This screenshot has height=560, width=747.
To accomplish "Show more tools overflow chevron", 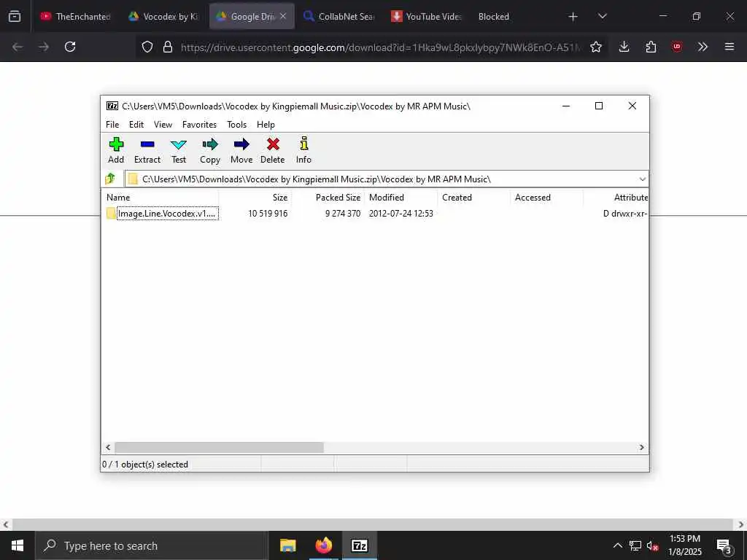I will tap(703, 47).
